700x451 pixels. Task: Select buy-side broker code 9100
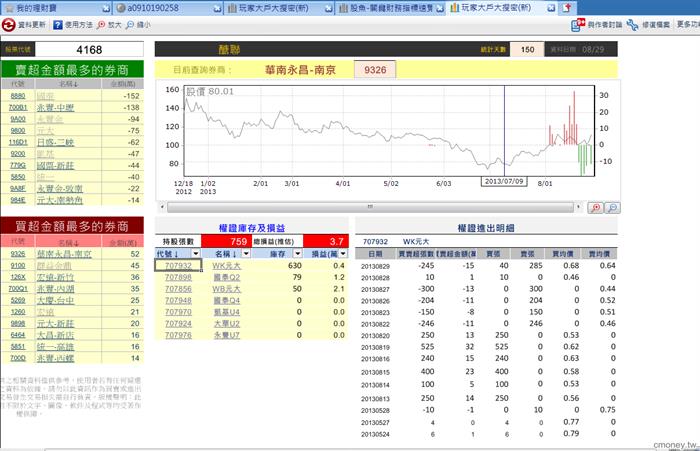pos(18,266)
